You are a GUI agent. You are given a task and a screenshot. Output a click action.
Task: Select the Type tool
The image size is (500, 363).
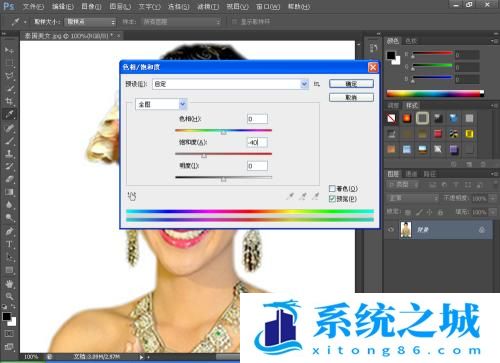pos(9,244)
